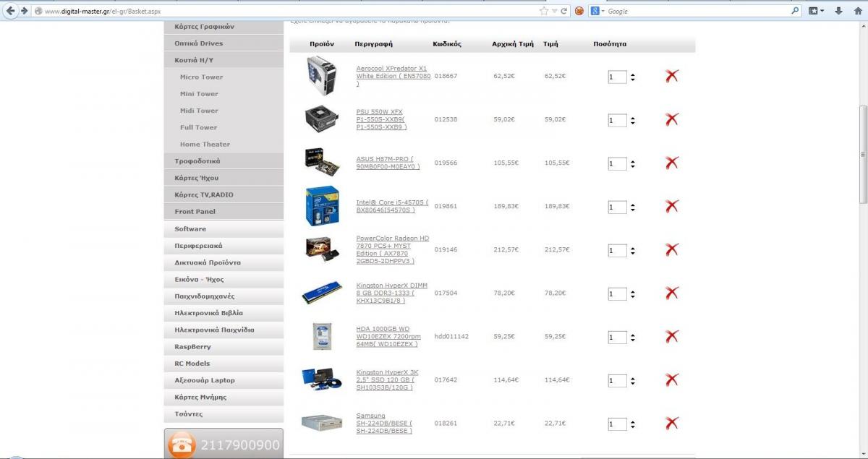Open Τροφοδοτικά sidebar category
This screenshot has height=459, width=868.
point(224,161)
